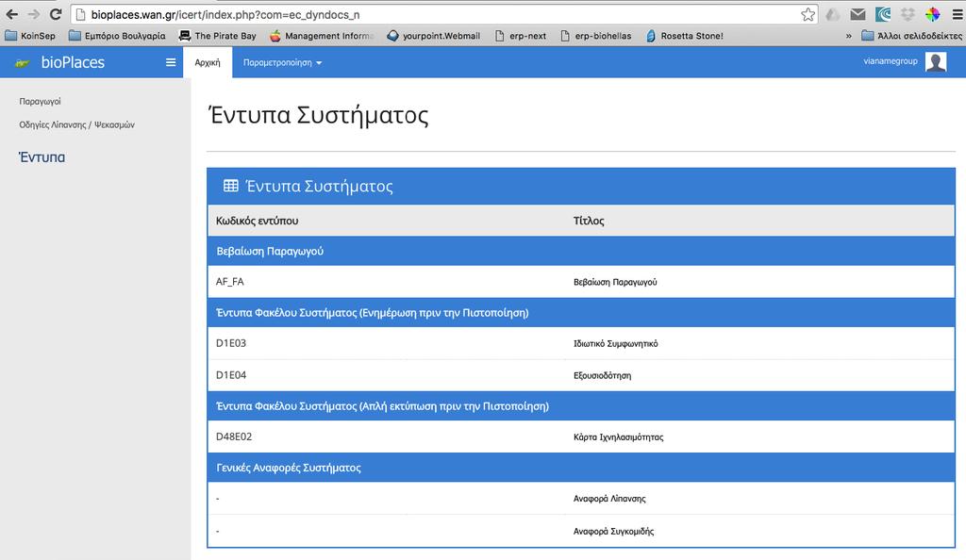Select the AF_FA form code

click(x=230, y=282)
